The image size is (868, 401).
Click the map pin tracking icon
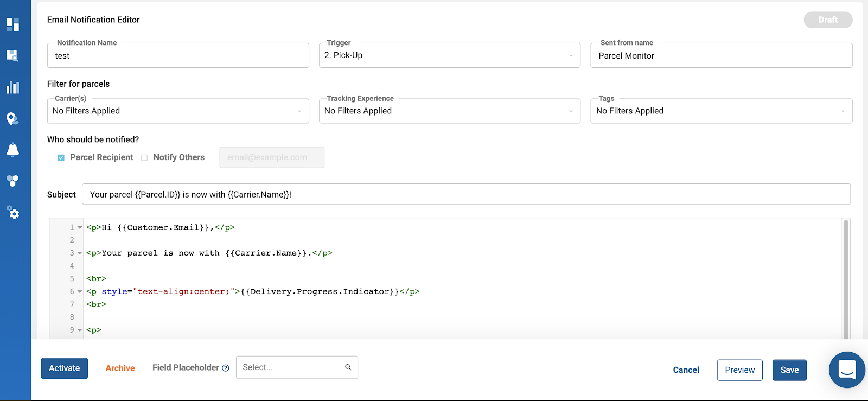12,119
